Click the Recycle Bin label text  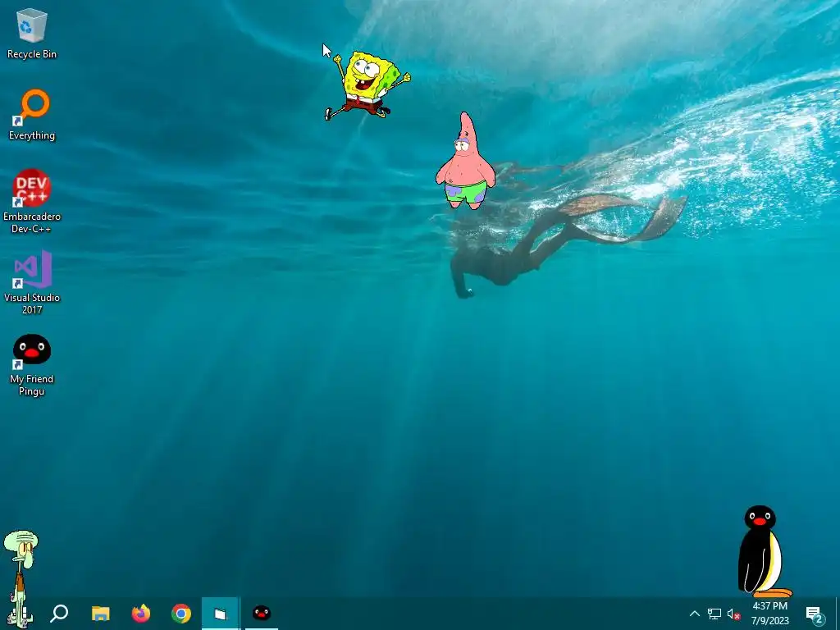point(32,54)
